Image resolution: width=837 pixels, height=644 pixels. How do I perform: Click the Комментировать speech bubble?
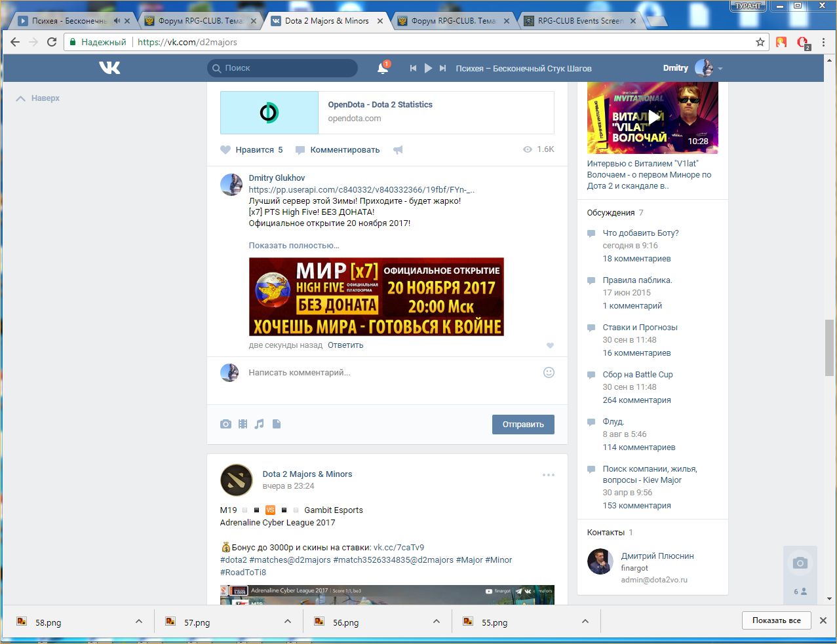point(300,150)
